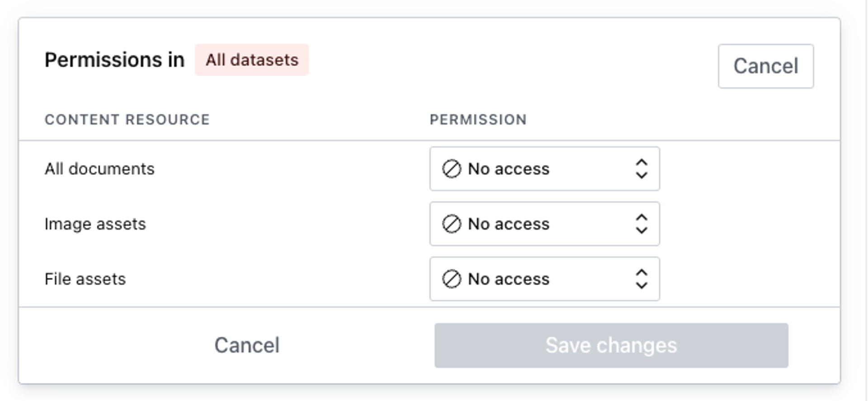Click the no-access icon for All documents
Screen dimensions: 868x401
[x=451, y=169]
